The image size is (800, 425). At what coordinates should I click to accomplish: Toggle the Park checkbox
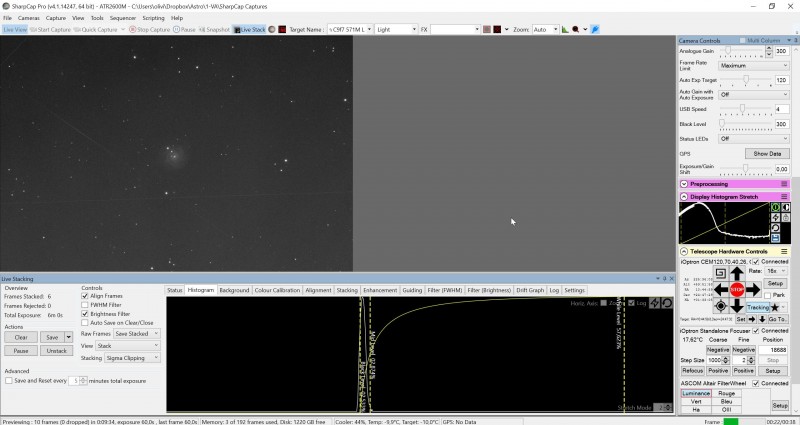pos(767,295)
